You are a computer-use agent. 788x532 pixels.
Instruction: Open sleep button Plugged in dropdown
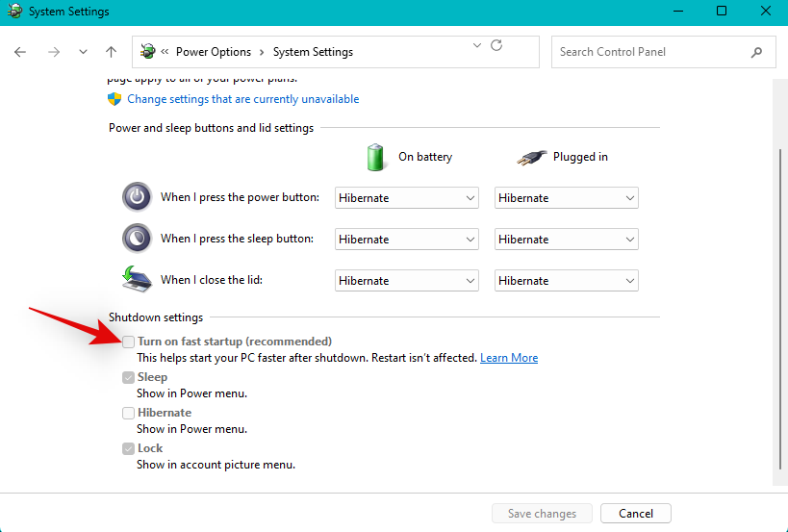click(x=567, y=240)
